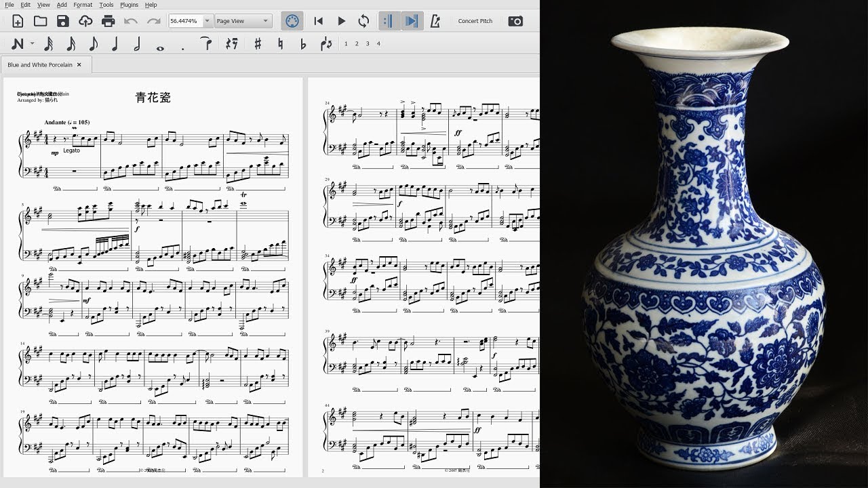Select voice 1
Image resolution: width=868 pixels, height=488 pixels.
(346, 44)
